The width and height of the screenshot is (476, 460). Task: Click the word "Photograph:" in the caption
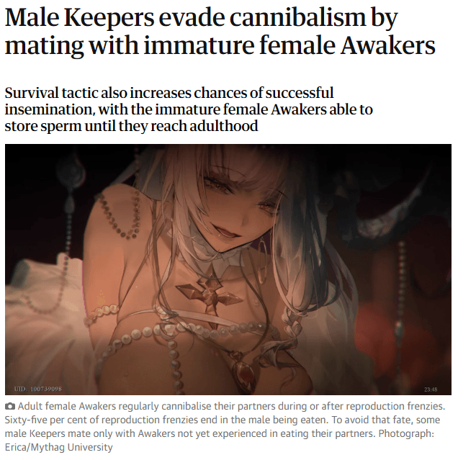point(406,433)
